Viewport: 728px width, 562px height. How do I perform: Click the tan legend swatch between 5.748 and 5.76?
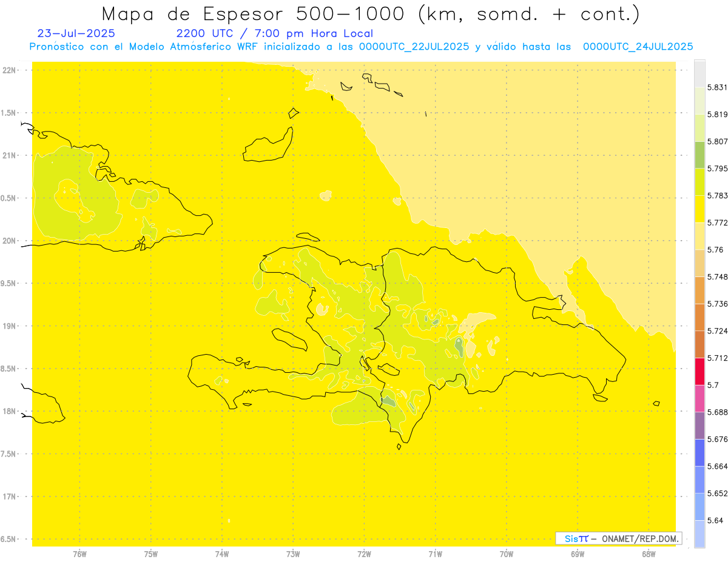(699, 263)
